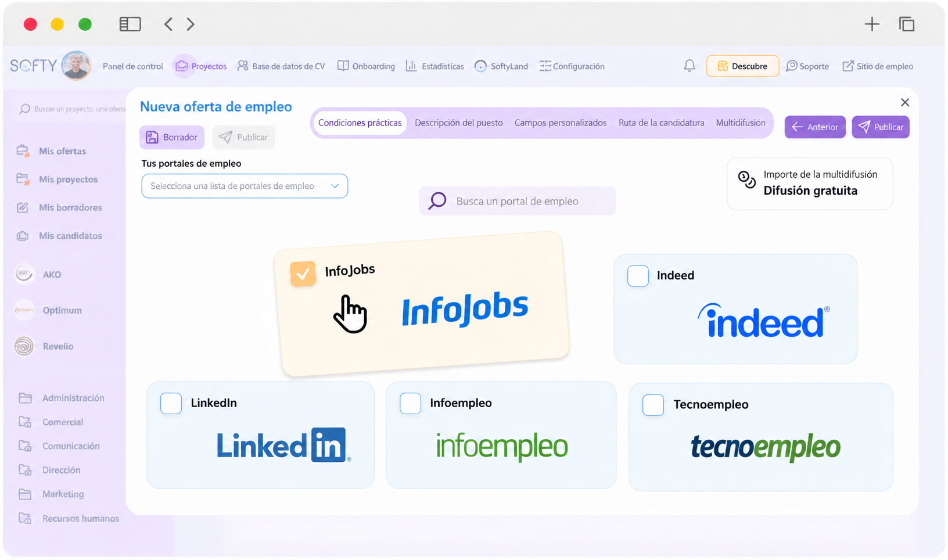Check the LinkedIn checkbox
The image size is (948, 560).
171,403
